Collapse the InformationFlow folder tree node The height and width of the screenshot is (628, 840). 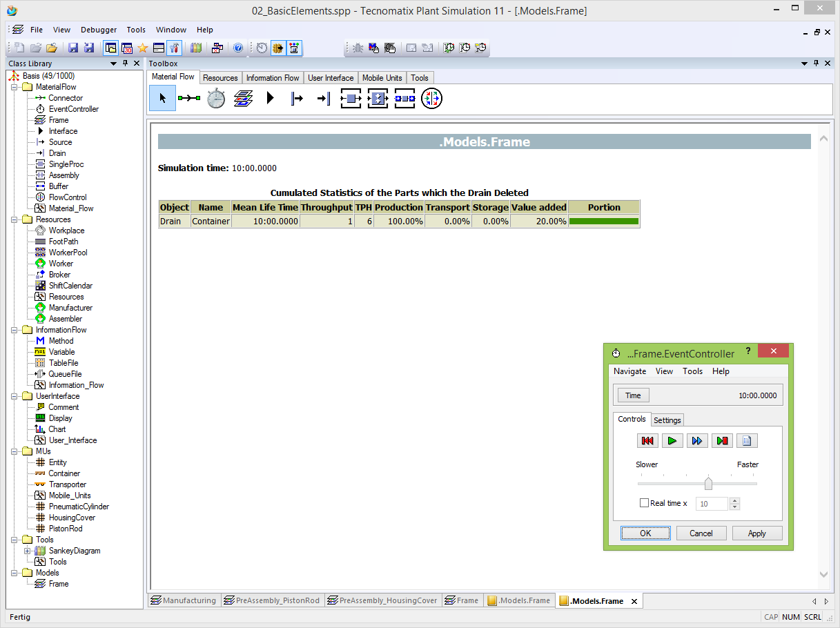14,330
